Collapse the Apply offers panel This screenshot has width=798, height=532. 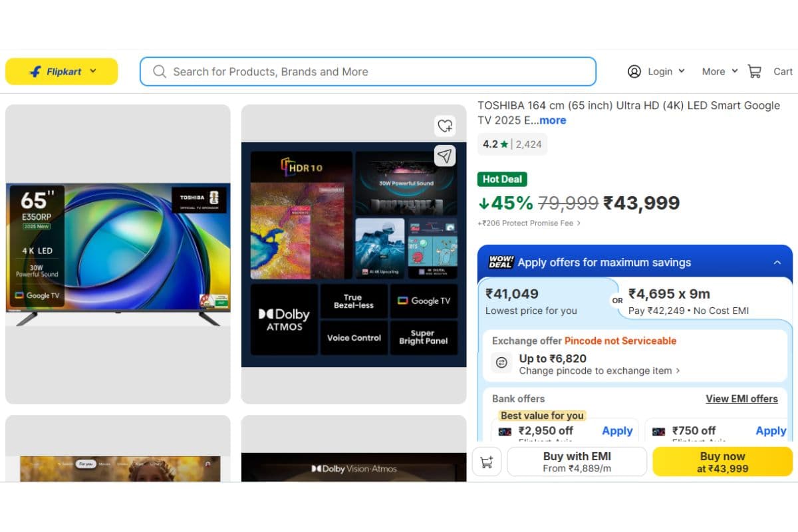tap(777, 263)
